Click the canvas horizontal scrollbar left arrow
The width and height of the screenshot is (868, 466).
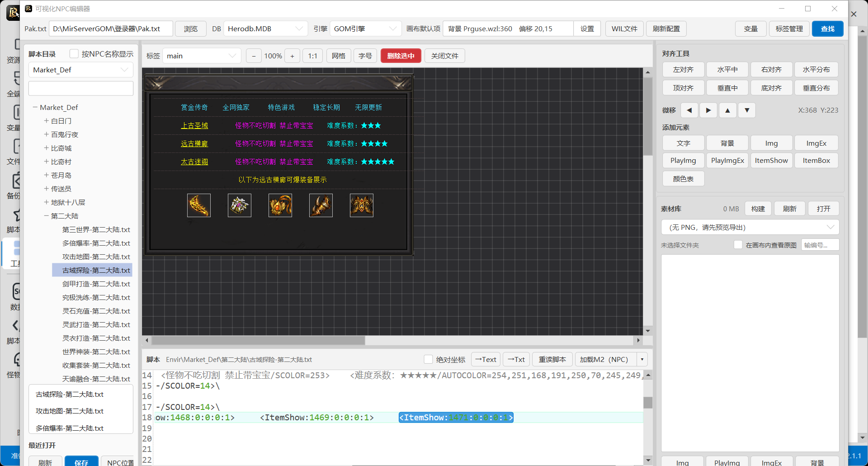[147, 340]
